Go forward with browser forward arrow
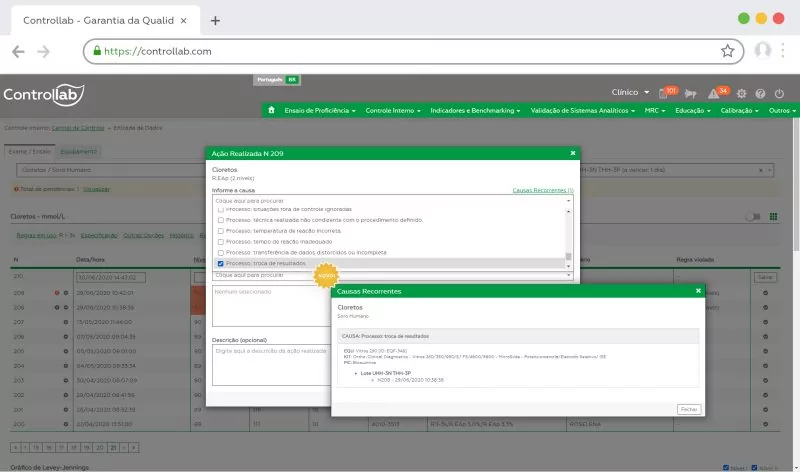Viewport: 800px width, 472px height. tap(43, 52)
